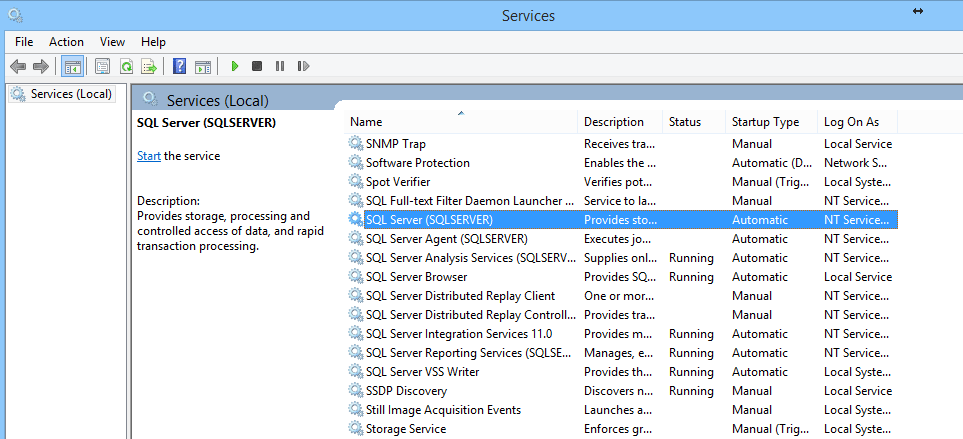
Task: Select the SQL Server (SQLSERVER) service name
Action: tap(429, 220)
